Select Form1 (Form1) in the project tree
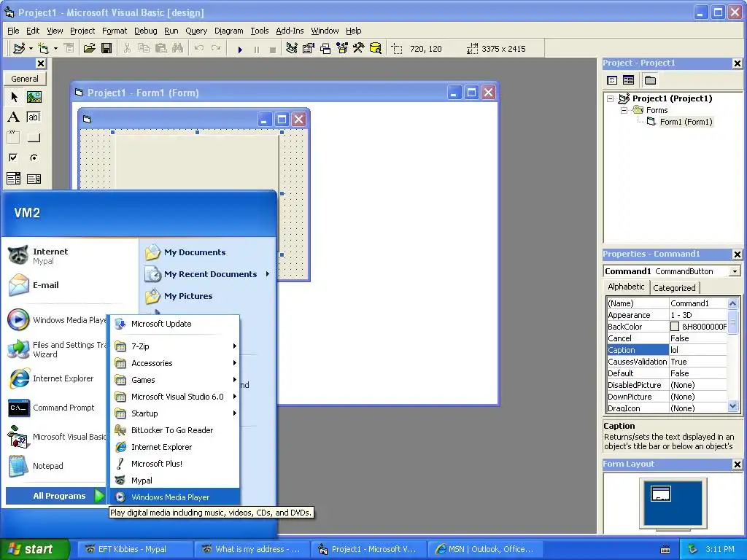 click(686, 122)
